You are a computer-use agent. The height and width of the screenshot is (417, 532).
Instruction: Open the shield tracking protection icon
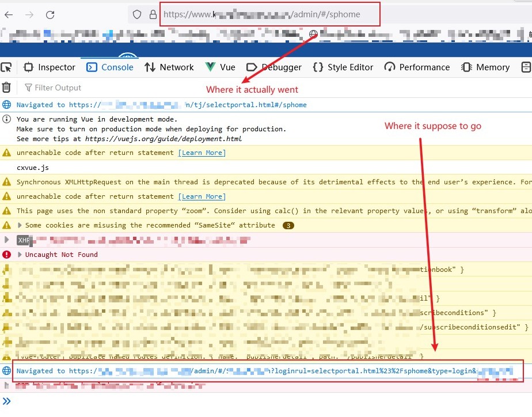click(x=136, y=14)
